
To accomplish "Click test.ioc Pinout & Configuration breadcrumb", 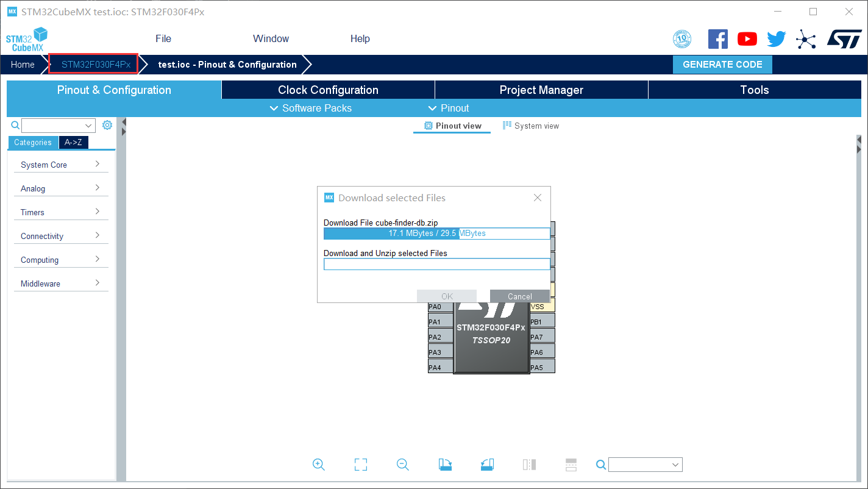I will click(227, 65).
